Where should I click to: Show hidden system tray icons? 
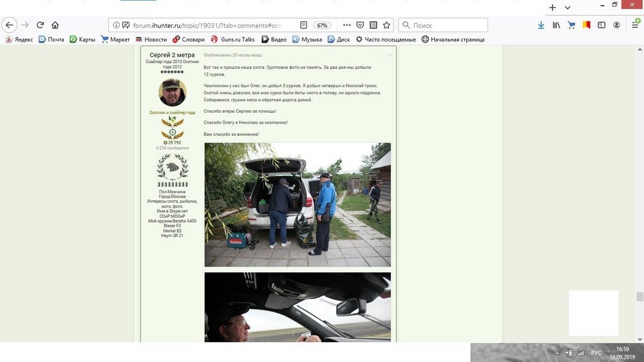click(x=558, y=353)
